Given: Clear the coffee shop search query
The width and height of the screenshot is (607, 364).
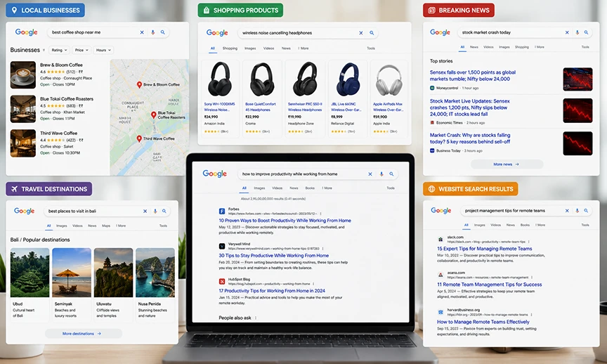Looking at the screenshot, I should click(x=142, y=32).
